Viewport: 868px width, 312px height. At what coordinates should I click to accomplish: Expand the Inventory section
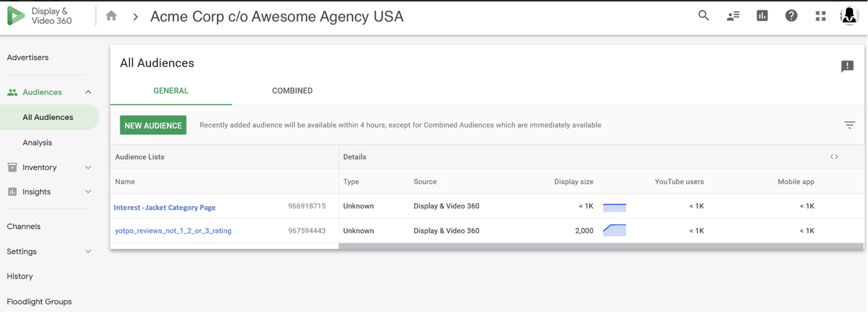(88, 167)
